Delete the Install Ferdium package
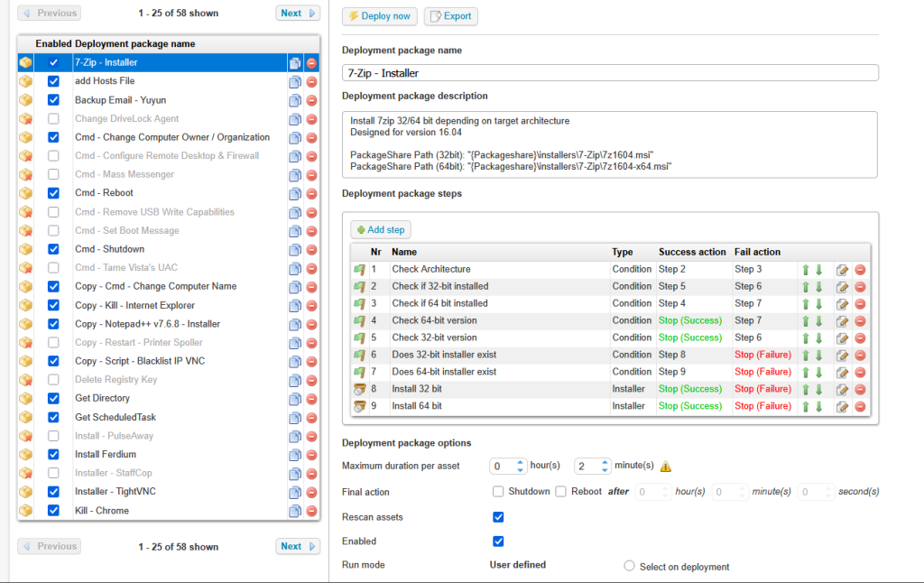Viewport: 924px width, 583px height. point(311,455)
